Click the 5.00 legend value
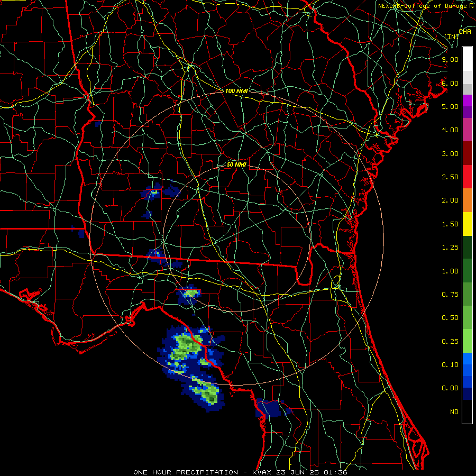The image size is (476, 476). (x=450, y=106)
